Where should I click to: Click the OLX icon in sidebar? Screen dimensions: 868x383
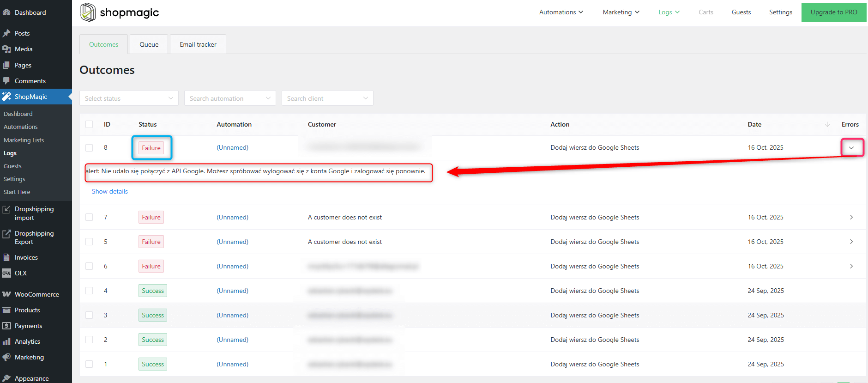(6, 273)
